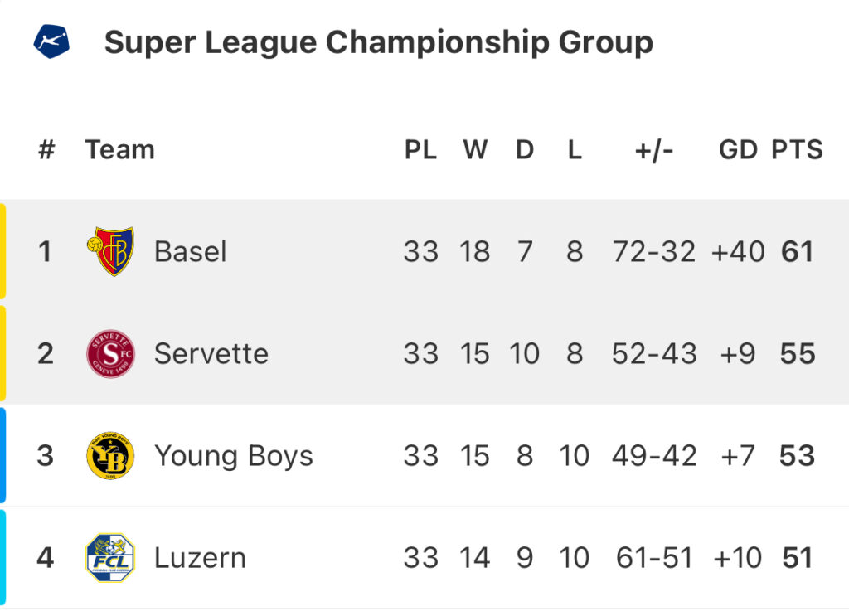Screen dimensions: 849x616
Task: Select the Servette team name
Action: click(211, 354)
